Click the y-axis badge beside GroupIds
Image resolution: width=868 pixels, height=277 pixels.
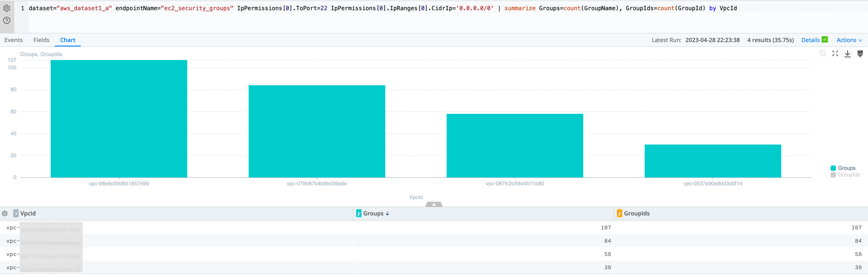(620, 213)
